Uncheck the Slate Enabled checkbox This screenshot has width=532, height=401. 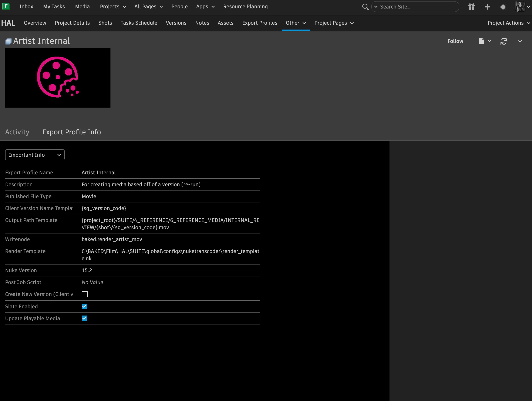click(x=84, y=306)
